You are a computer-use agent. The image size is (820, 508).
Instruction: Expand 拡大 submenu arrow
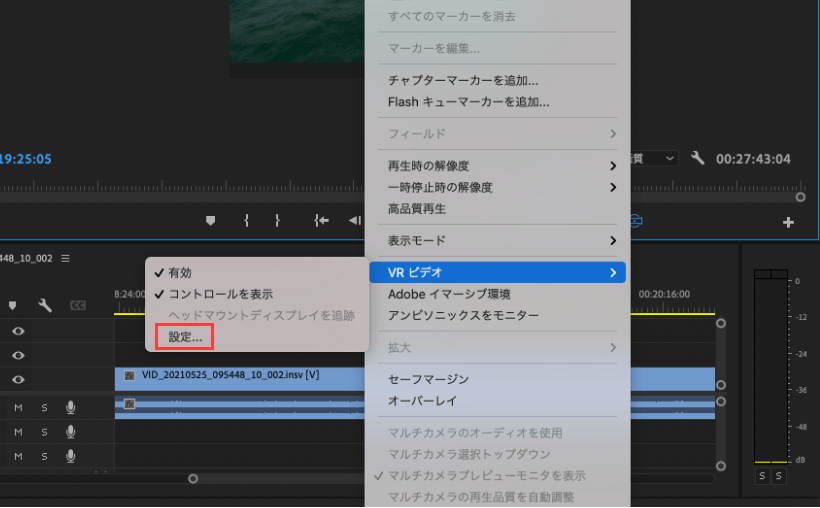point(613,348)
